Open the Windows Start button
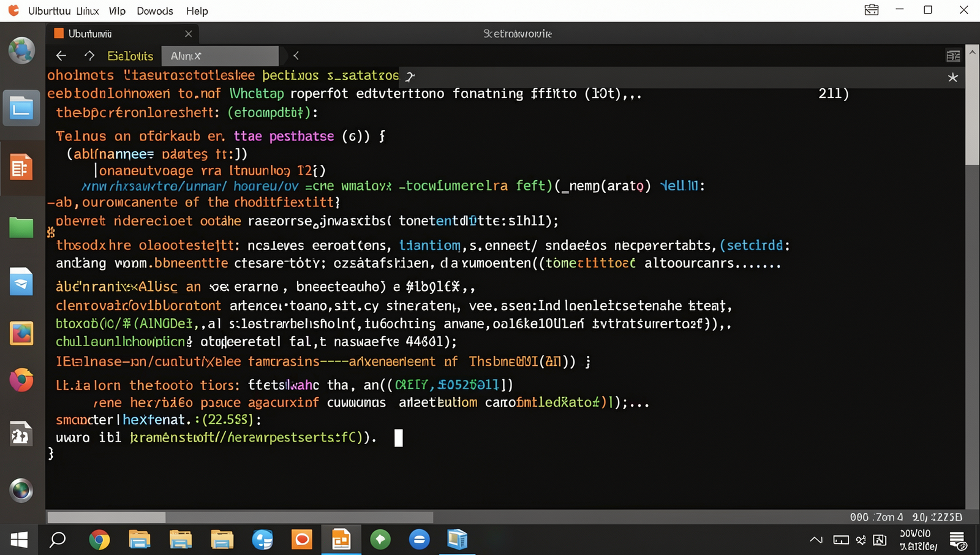This screenshot has height=555, width=980. 20,540
